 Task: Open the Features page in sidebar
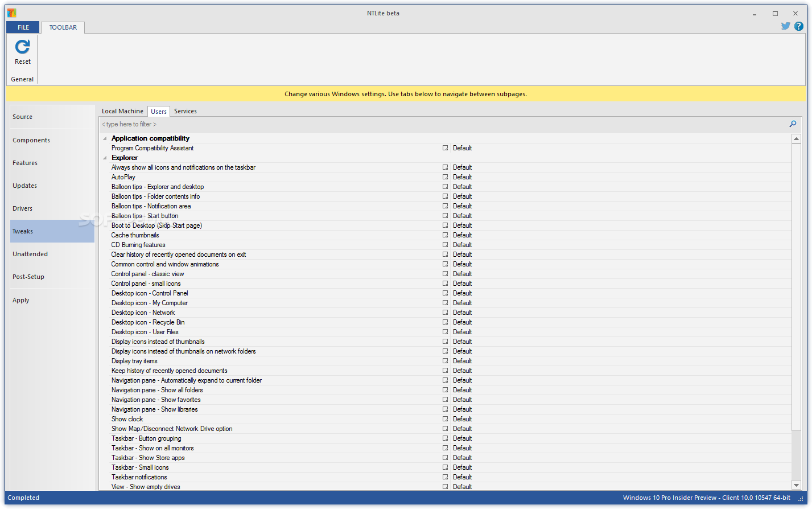pyautogui.click(x=52, y=163)
